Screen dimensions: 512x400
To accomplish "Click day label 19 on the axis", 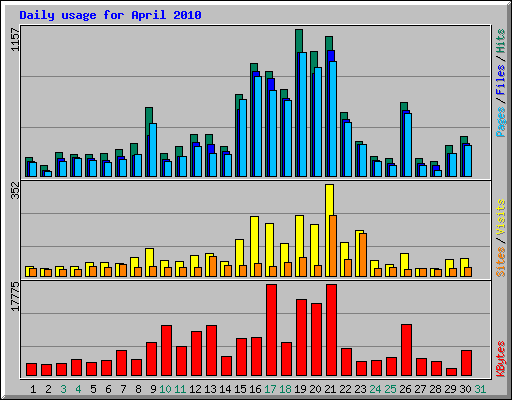I will [x=300, y=389].
